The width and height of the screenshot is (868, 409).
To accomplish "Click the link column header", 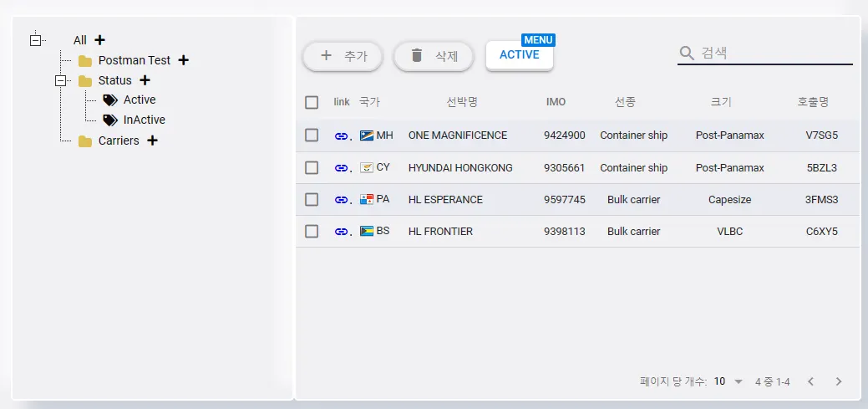I will coord(342,102).
